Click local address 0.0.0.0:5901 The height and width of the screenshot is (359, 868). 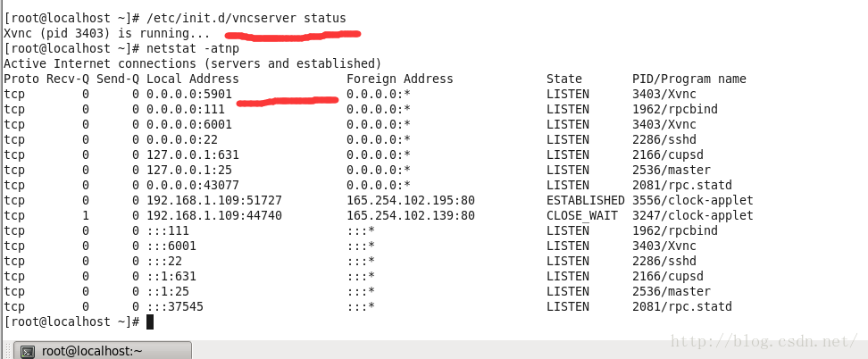(189, 94)
